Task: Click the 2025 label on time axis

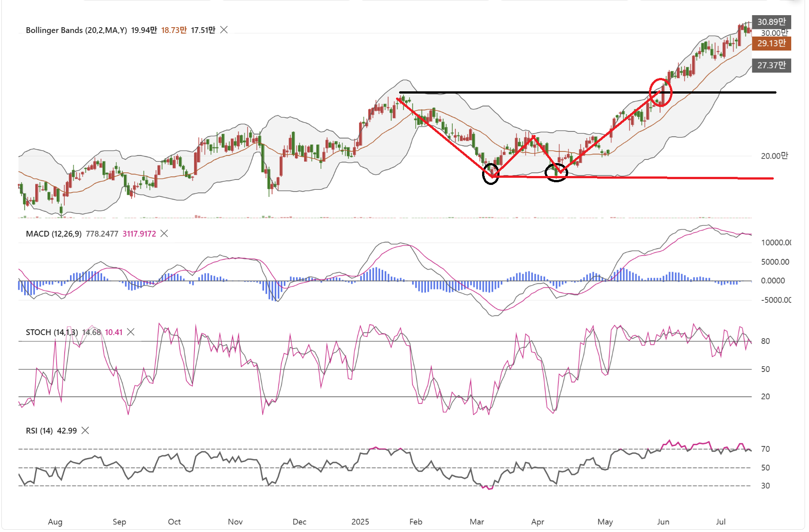Action: (360, 521)
